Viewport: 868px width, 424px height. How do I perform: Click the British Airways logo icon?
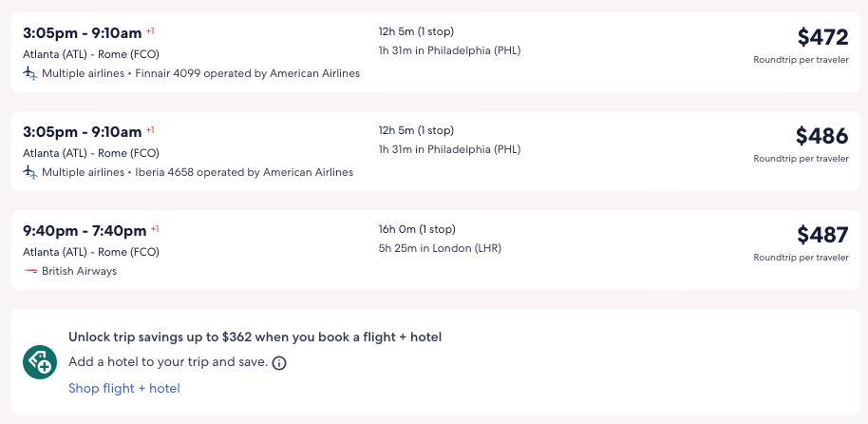tap(30, 271)
